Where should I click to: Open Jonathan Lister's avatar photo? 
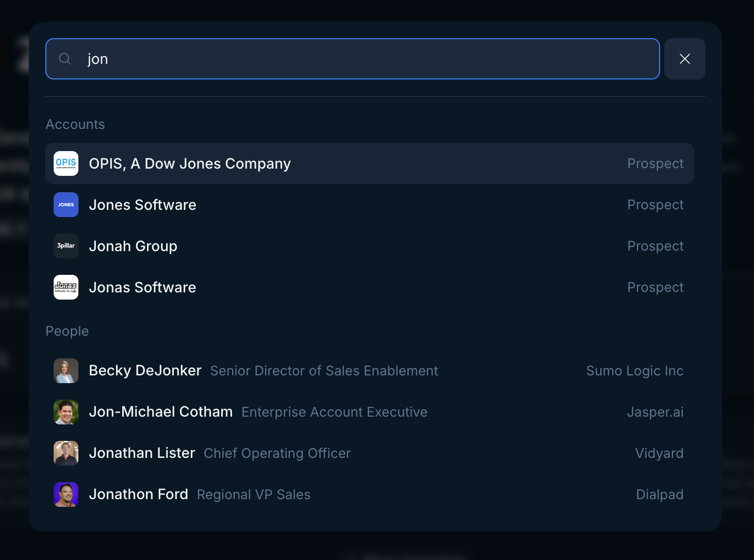66,453
